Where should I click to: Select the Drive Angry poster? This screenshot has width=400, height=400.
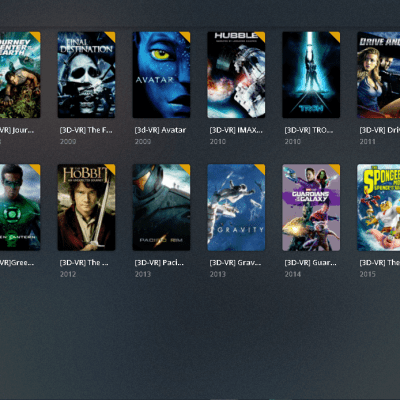[379, 75]
